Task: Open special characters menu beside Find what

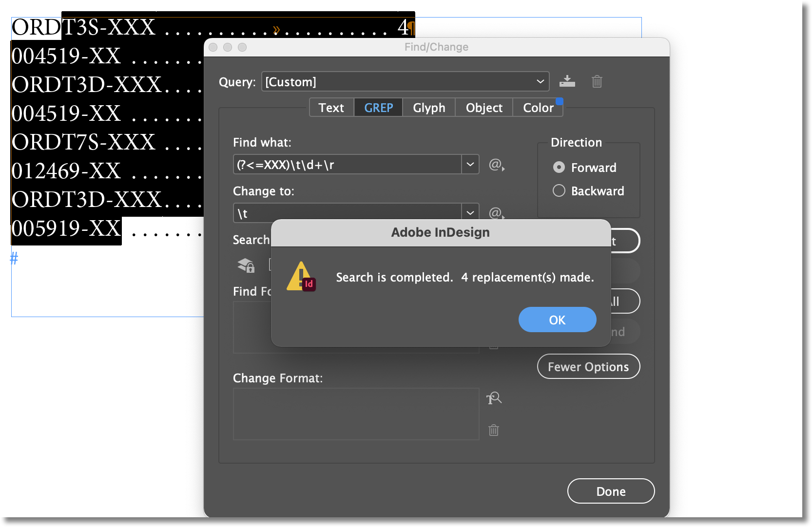Action: (x=496, y=165)
